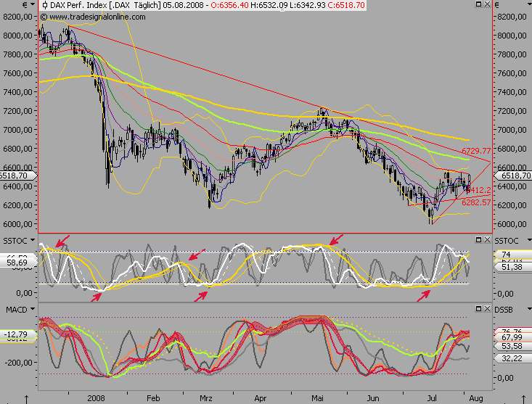The width and height of the screenshot is (532, 404).
Task: Click the candlestick chart-type icon beside DAX title
Action: (x=45, y=5)
